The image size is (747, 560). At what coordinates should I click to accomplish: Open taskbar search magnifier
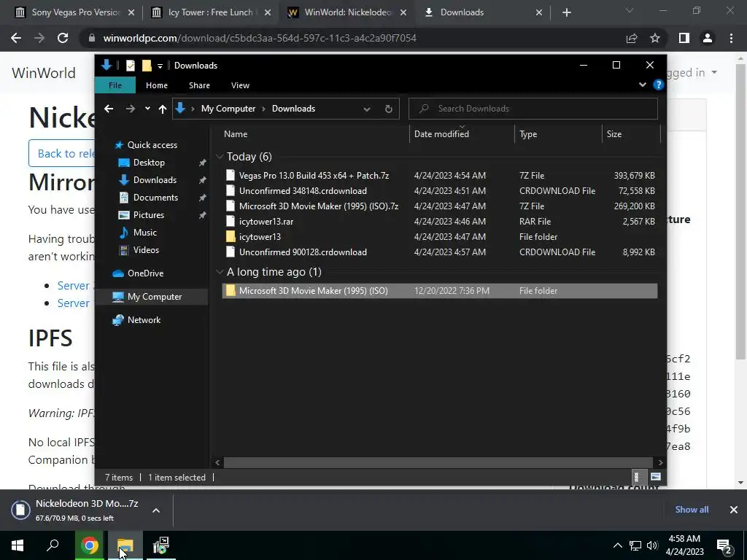point(53,545)
